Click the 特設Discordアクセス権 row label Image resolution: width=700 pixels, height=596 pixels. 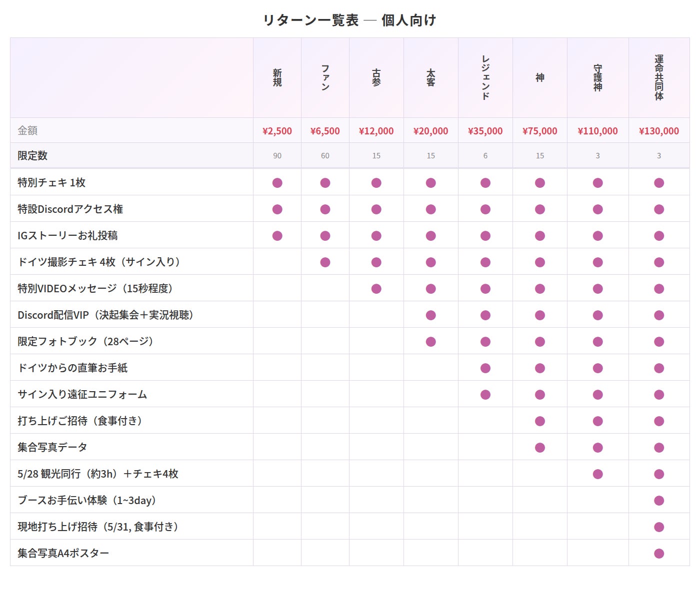(70, 209)
